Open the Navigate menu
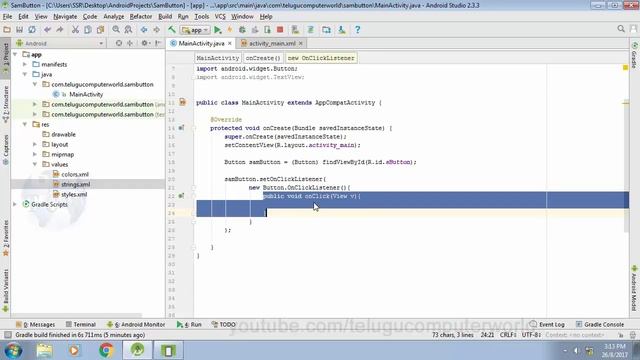 tap(65, 16)
